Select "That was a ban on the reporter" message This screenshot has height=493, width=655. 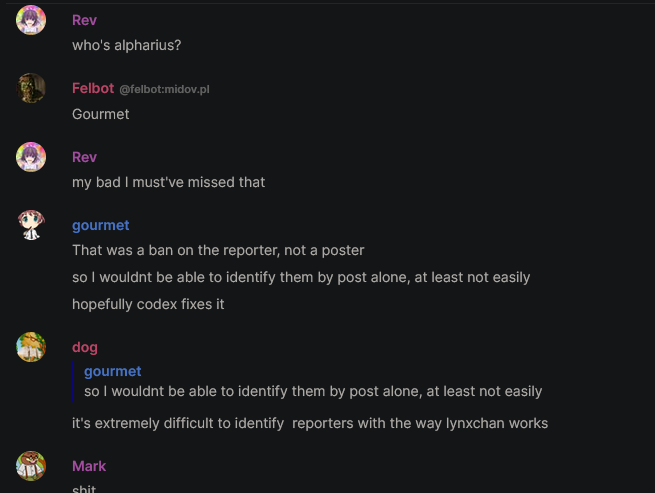(218, 250)
